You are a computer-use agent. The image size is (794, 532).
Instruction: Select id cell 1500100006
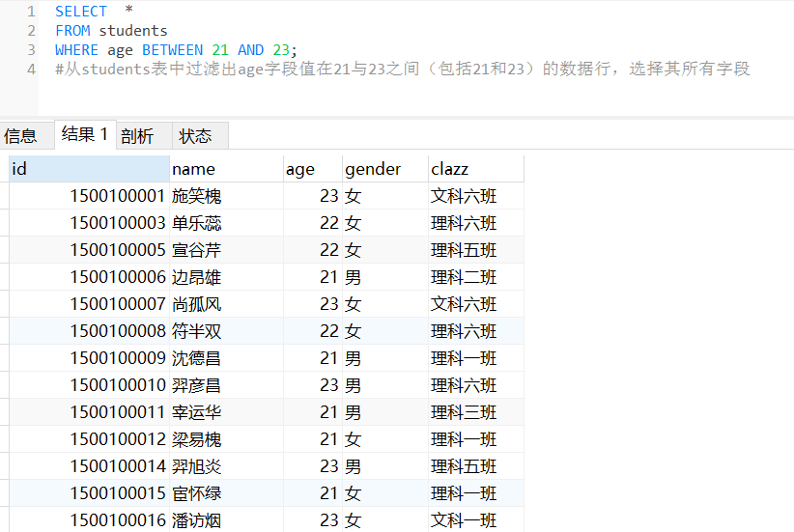tap(89, 277)
